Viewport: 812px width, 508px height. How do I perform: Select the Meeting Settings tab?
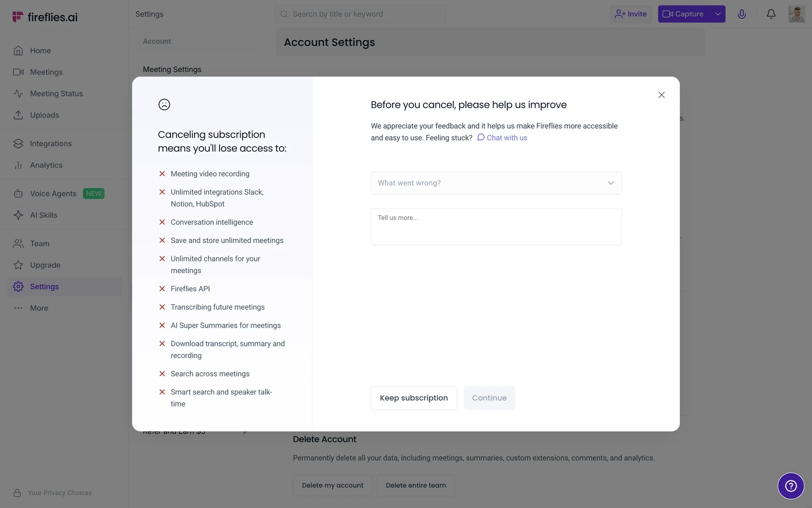tap(172, 69)
